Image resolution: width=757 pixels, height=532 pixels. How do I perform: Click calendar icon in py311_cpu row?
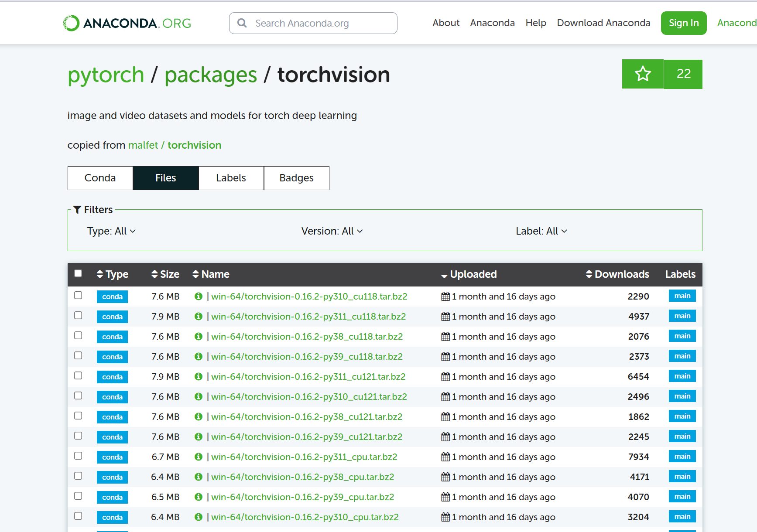(x=445, y=457)
